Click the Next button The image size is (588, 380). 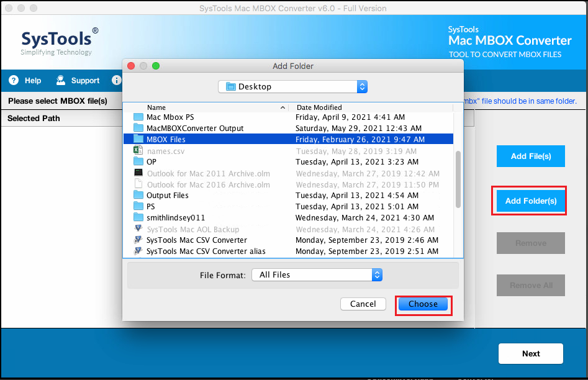[531, 353]
